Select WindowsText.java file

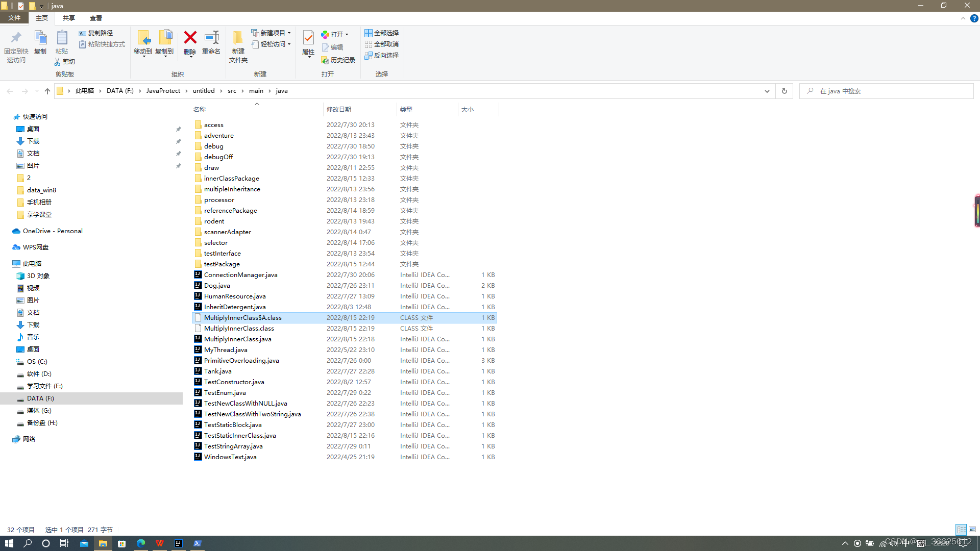pyautogui.click(x=230, y=457)
